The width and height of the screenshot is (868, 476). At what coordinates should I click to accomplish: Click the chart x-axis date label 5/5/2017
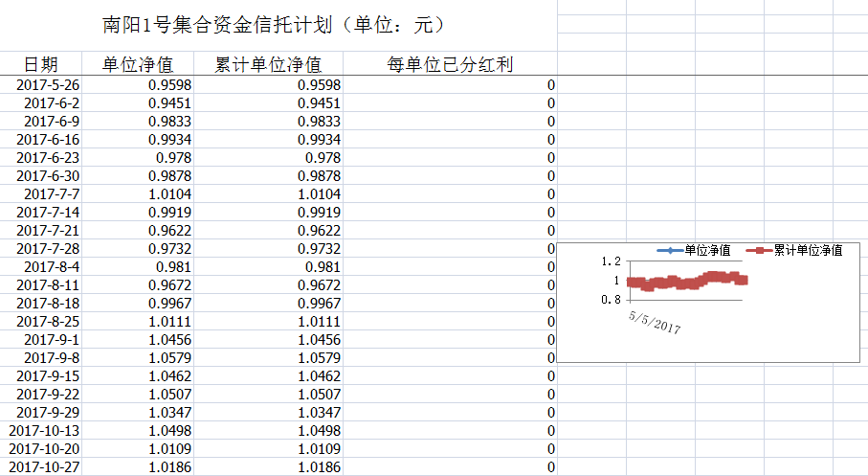655,322
